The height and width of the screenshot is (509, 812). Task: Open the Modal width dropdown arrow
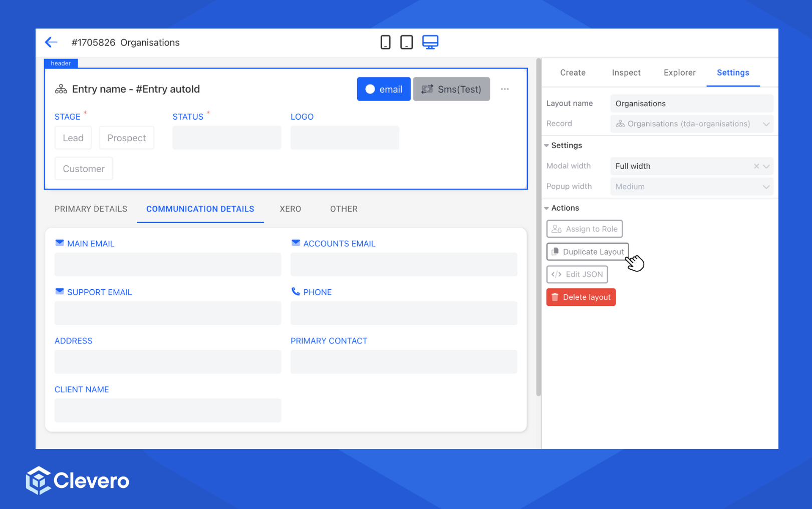point(766,166)
